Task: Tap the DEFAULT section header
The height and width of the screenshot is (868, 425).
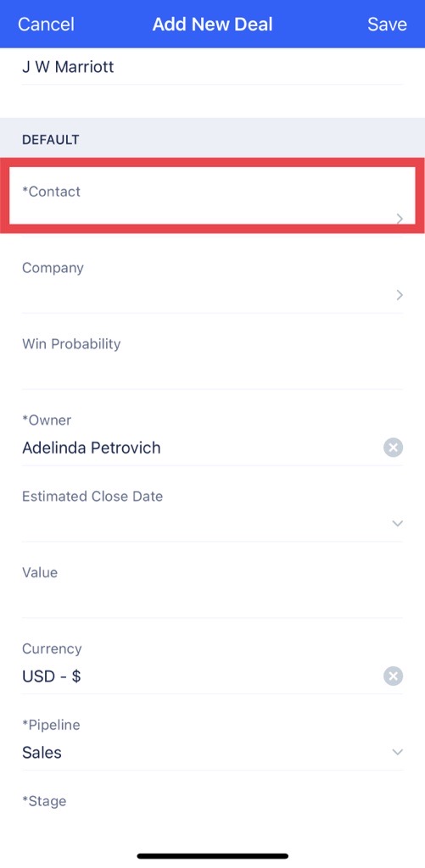Action: pyautogui.click(x=50, y=140)
